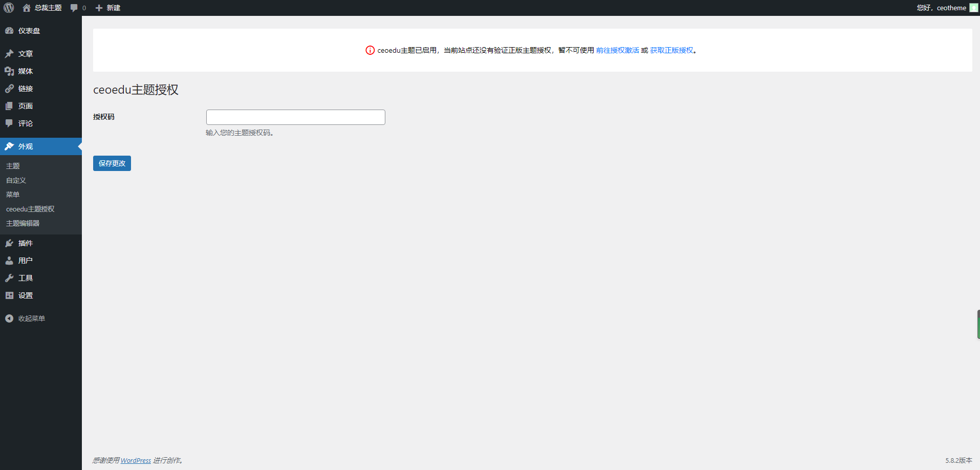Viewport: 980px width, 470px height.
Task: Click the ceoedu主题授权 page heading
Action: coord(136,90)
